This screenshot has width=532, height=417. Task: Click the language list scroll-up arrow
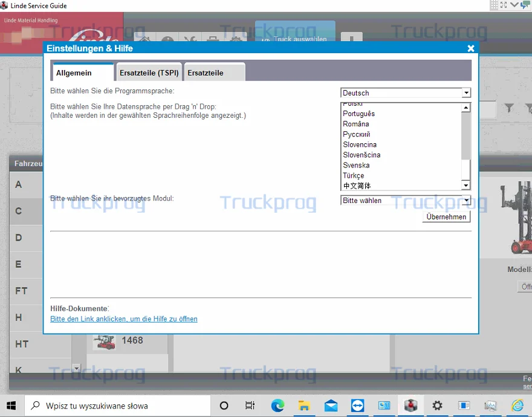466,108
